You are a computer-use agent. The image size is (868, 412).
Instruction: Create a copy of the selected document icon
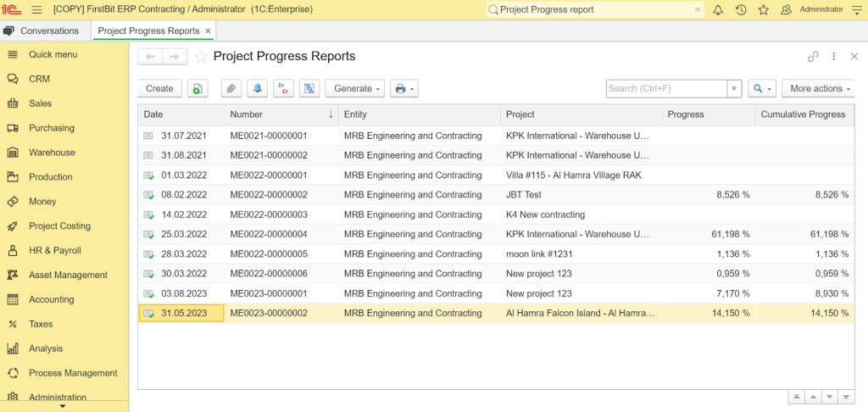point(198,89)
